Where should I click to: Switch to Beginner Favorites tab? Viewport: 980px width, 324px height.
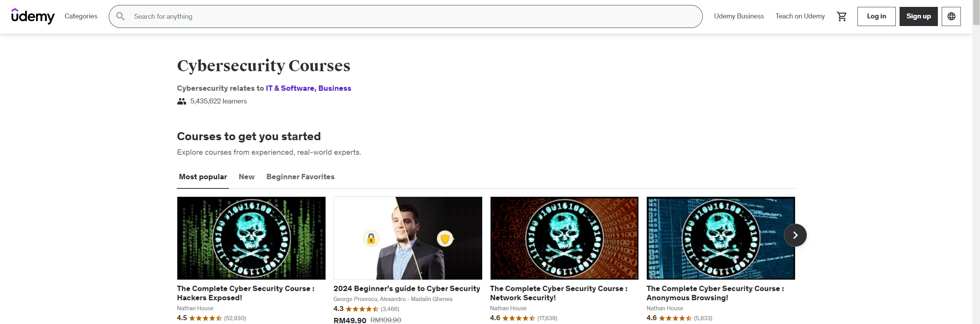pyautogui.click(x=300, y=177)
